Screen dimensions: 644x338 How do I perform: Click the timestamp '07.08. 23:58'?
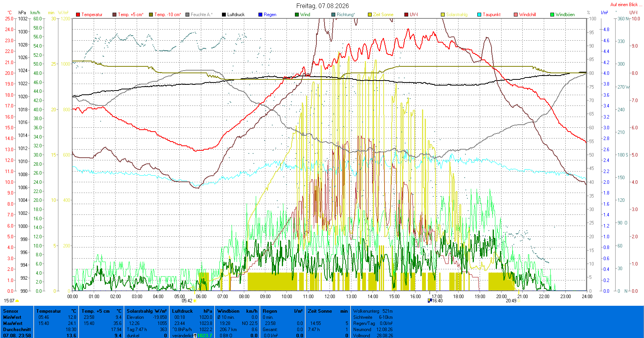17,336
